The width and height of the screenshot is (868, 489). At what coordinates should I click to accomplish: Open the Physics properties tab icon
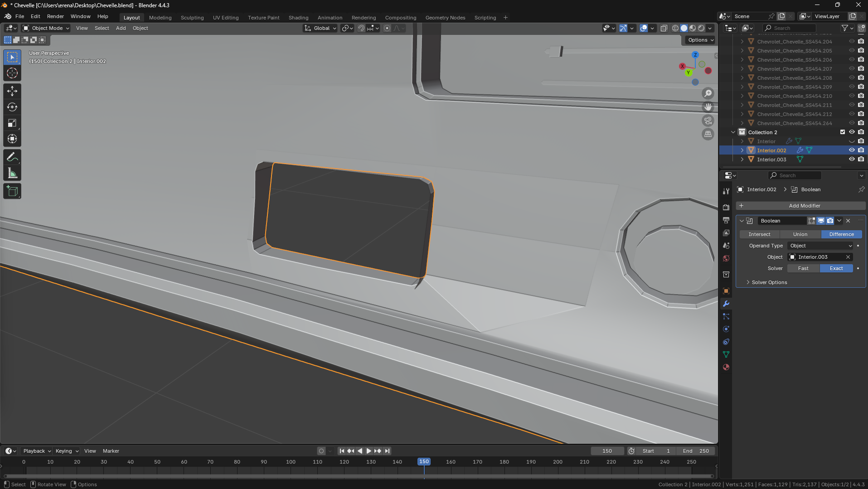click(x=726, y=329)
